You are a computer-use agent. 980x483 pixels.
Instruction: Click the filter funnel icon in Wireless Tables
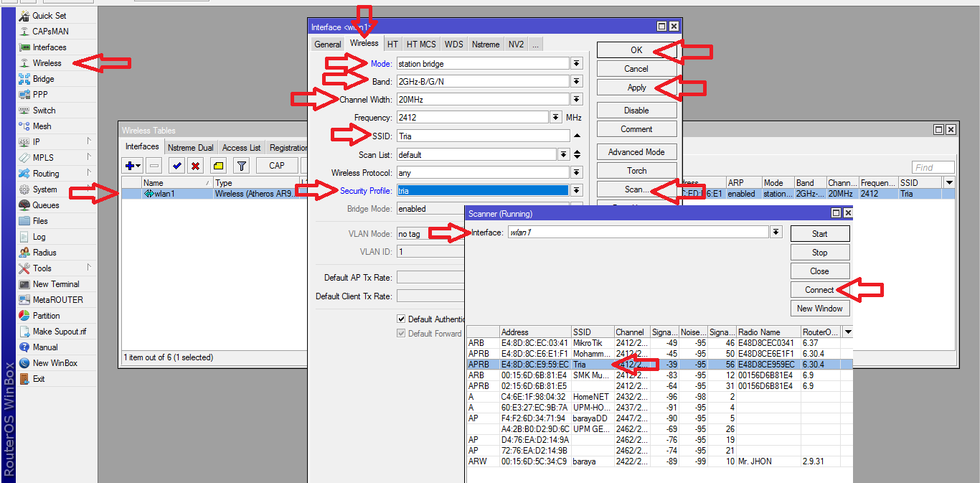(242, 166)
